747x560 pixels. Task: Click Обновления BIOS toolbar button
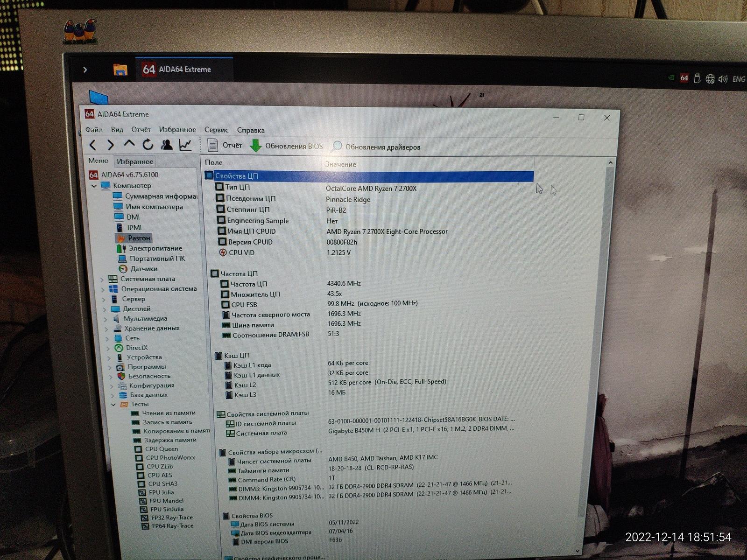(286, 146)
